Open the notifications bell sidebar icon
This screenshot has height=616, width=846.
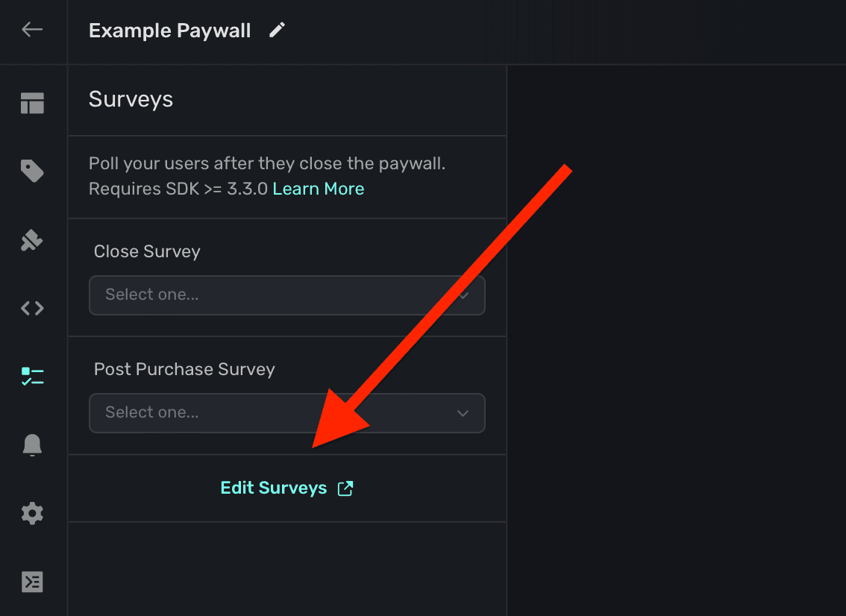point(32,445)
